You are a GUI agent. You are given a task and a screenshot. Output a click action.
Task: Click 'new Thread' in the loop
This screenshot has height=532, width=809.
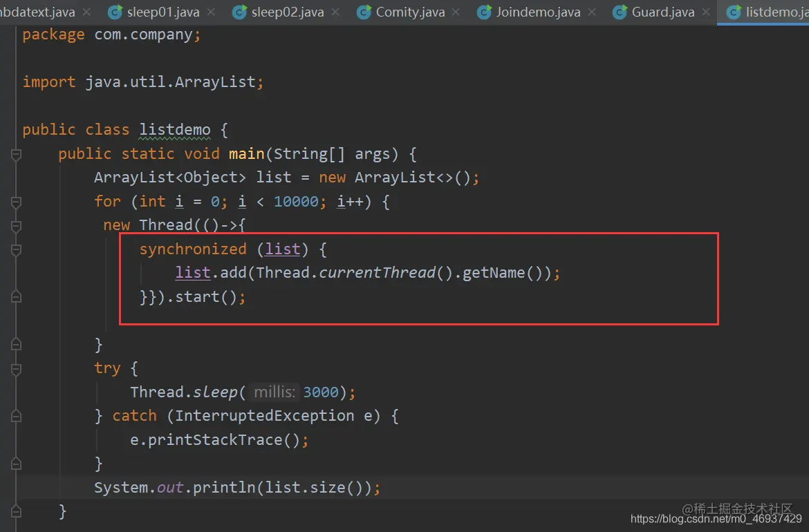pos(147,225)
